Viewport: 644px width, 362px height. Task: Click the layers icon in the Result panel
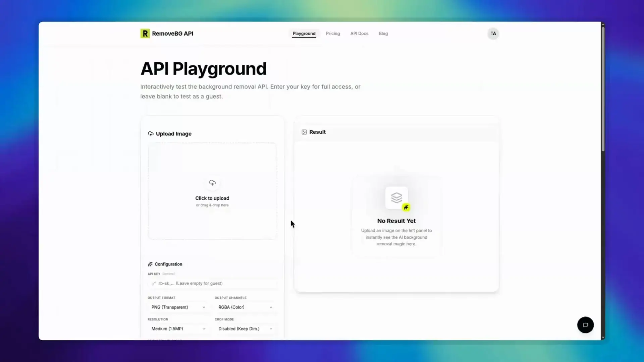396,198
